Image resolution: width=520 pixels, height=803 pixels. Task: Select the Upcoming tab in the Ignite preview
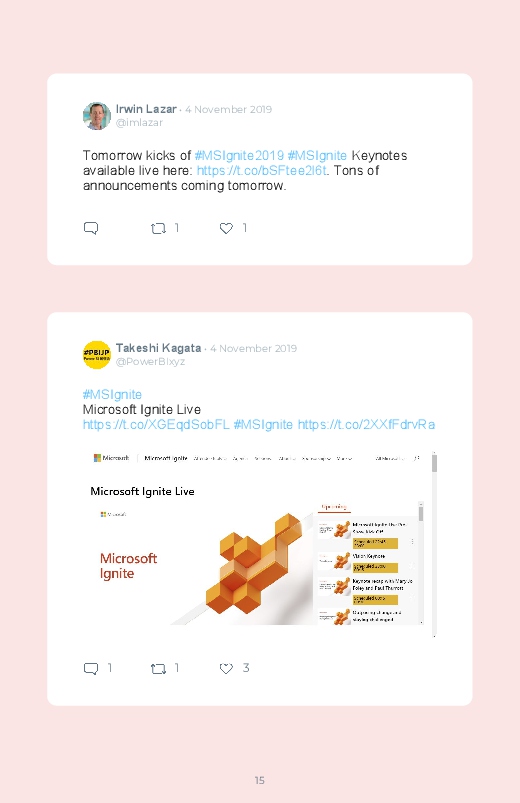(x=334, y=507)
